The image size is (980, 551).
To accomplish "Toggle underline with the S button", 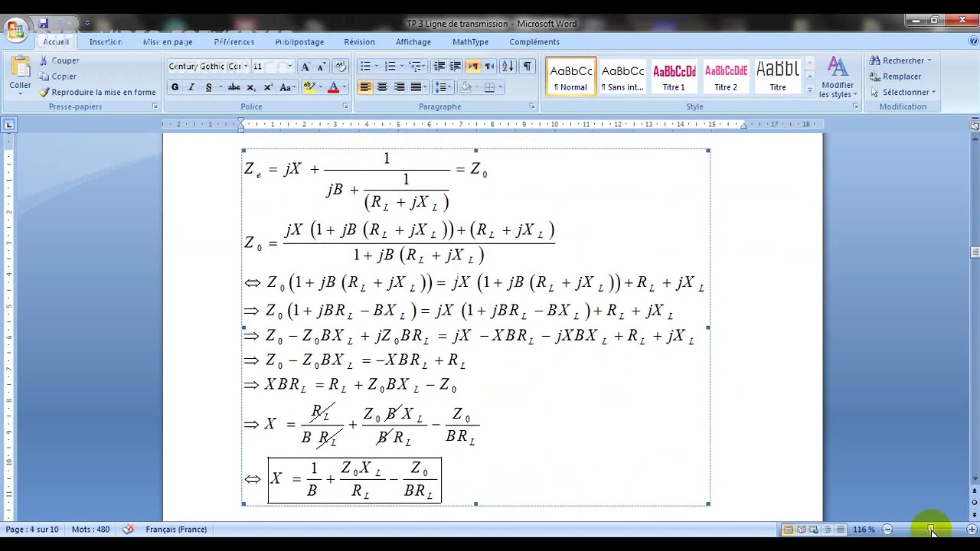I will (208, 87).
